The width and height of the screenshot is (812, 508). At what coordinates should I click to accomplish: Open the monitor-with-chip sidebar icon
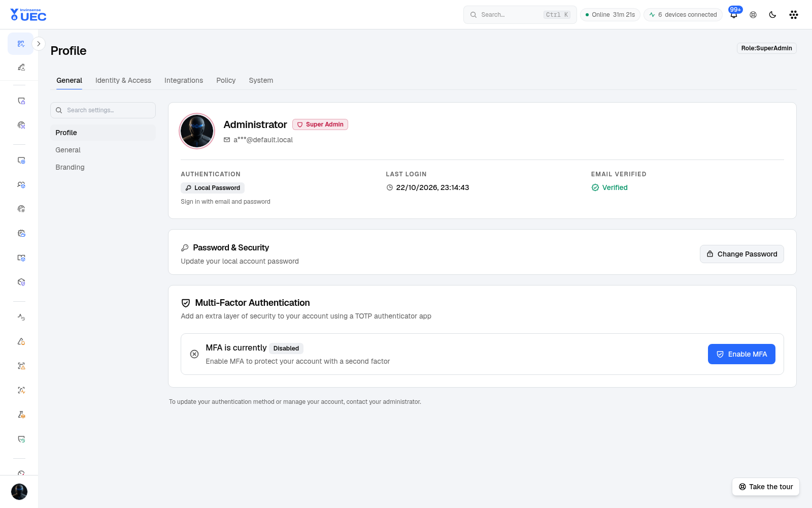pyautogui.click(x=21, y=160)
